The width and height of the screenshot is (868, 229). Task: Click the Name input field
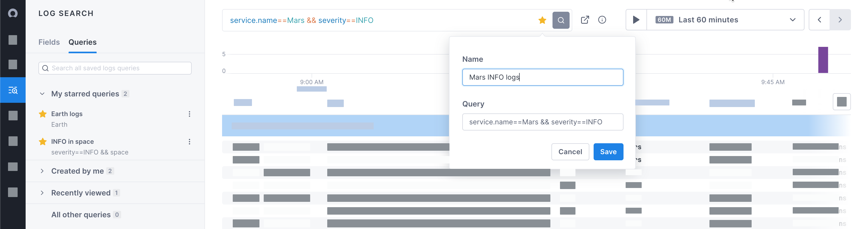(x=542, y=77)
